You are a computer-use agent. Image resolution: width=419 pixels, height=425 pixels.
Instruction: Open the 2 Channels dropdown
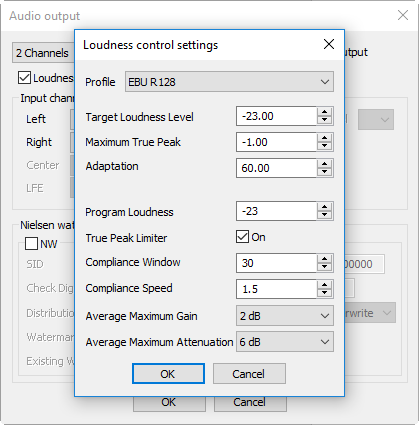coord(43,53)
